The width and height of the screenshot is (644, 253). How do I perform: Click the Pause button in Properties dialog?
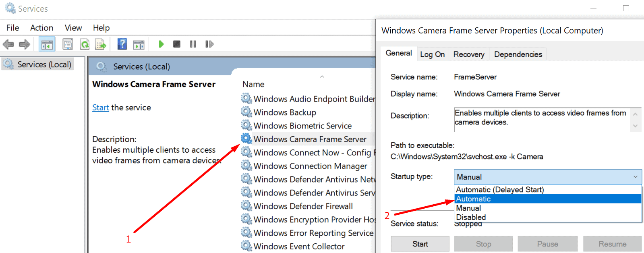pos(547,244)
